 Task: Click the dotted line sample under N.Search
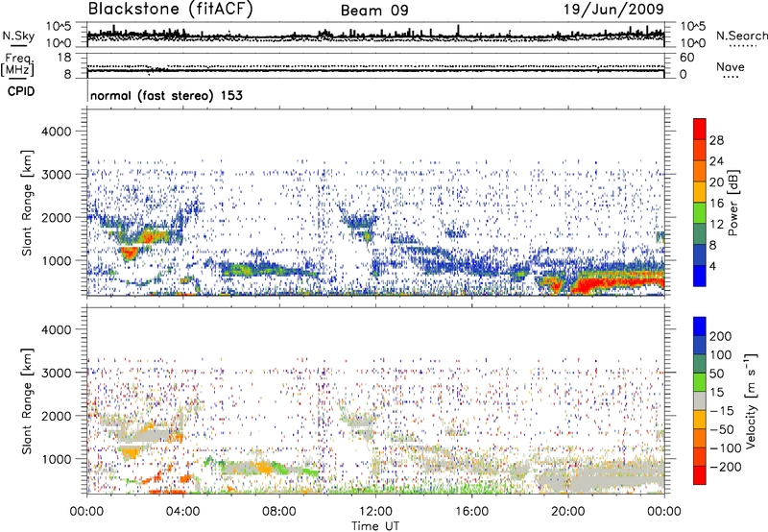[x=743, y=46]
